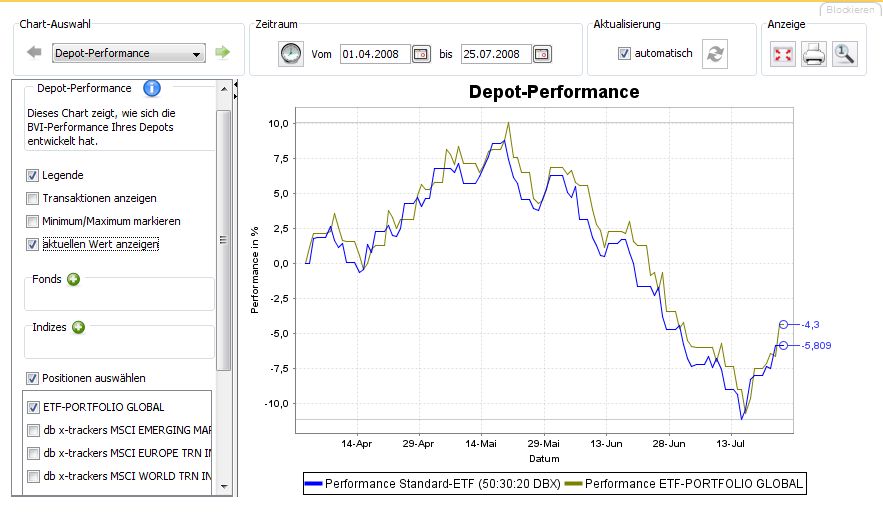Toggle automatisch update checkbox

coord(625,54)
